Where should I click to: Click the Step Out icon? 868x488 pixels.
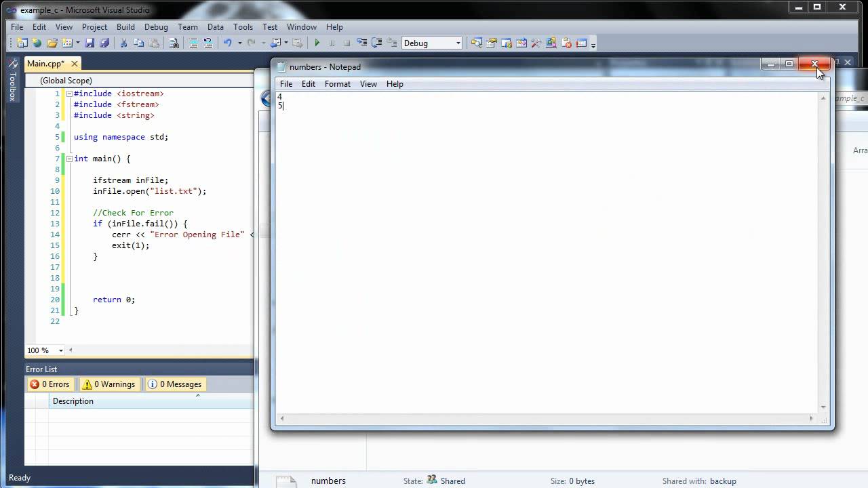pyautogui.click(x=392, y=43)
